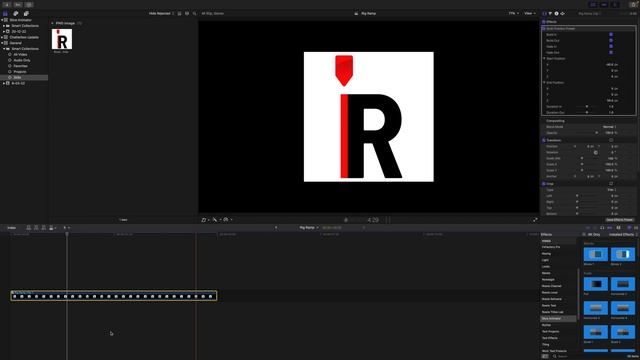Click the insert clip edit icon
The height and width of the screenshot is (360, 640).
click(36, 228)
